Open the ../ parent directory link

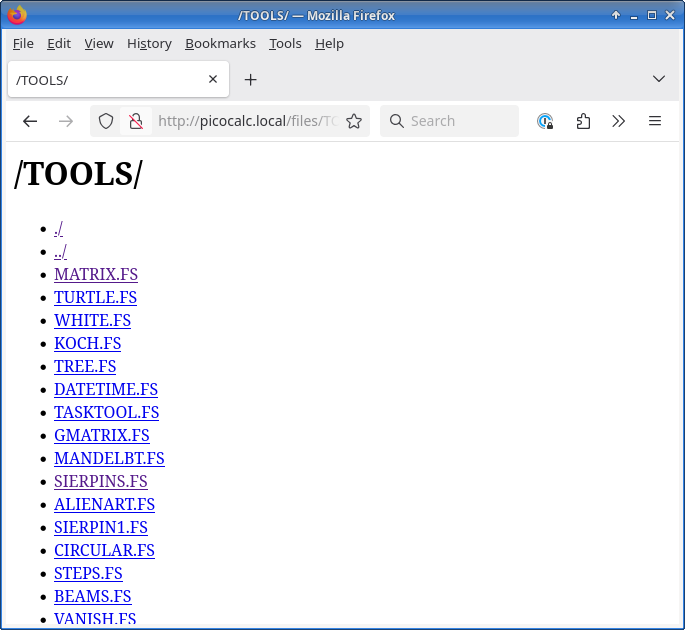(x=60, y=252)
